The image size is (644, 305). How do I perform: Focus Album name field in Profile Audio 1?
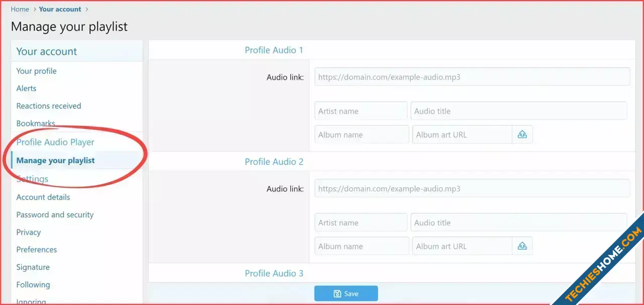[x=362, y=134]
